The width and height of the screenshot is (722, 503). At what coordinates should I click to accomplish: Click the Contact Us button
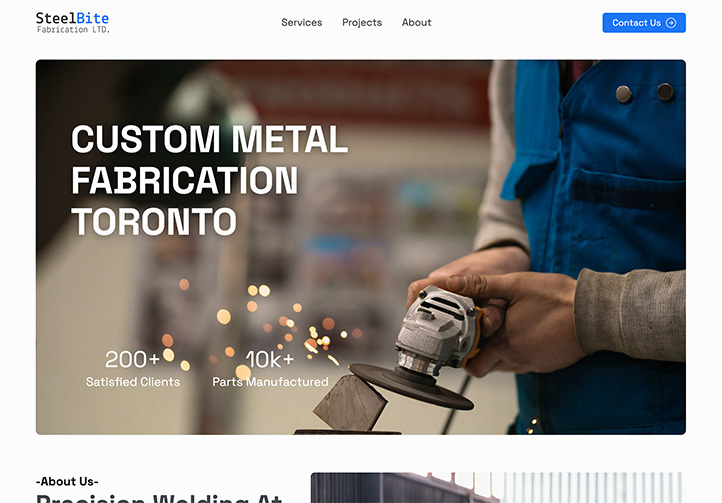pos(644,23)
